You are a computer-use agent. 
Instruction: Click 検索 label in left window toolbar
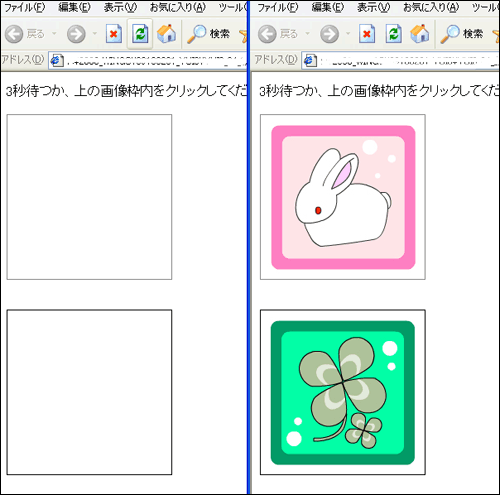point(220,34)
